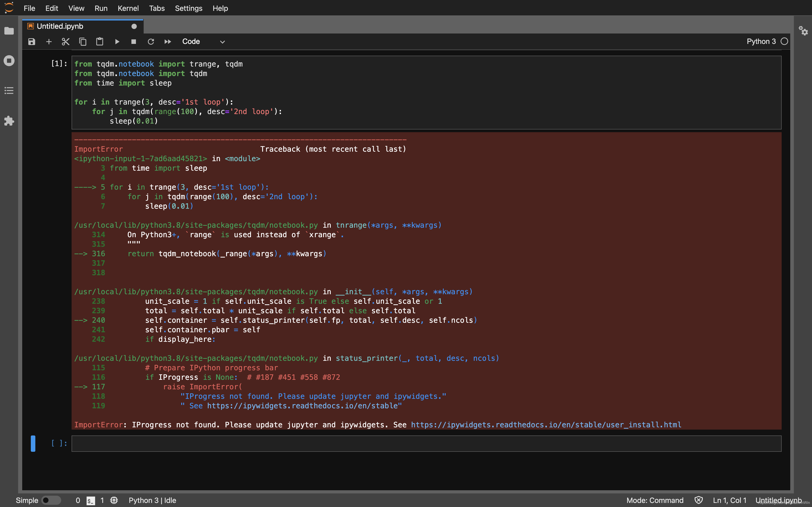
Task: Copy the selected cell
Action: click(82, 42)
